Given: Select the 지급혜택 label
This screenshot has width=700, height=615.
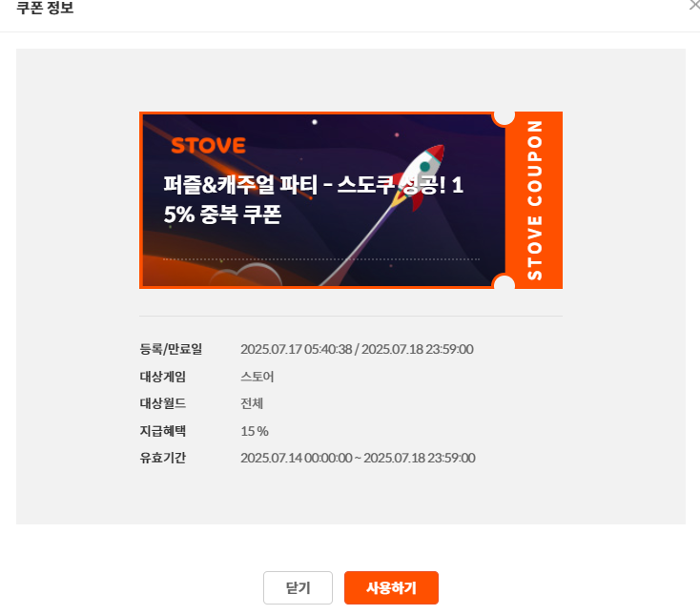Looking at the screenshot, I should pyautogui.click(x=163, y=431).
